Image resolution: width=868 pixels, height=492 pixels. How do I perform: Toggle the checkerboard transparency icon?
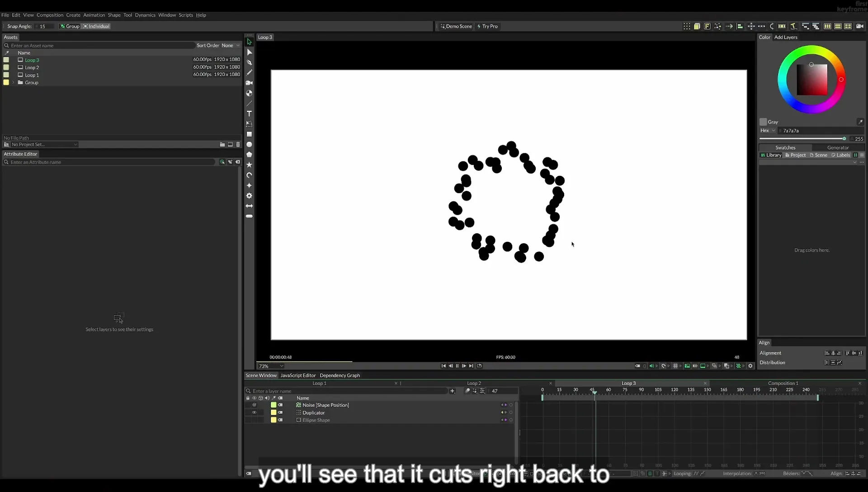click(x=738, y=366)
